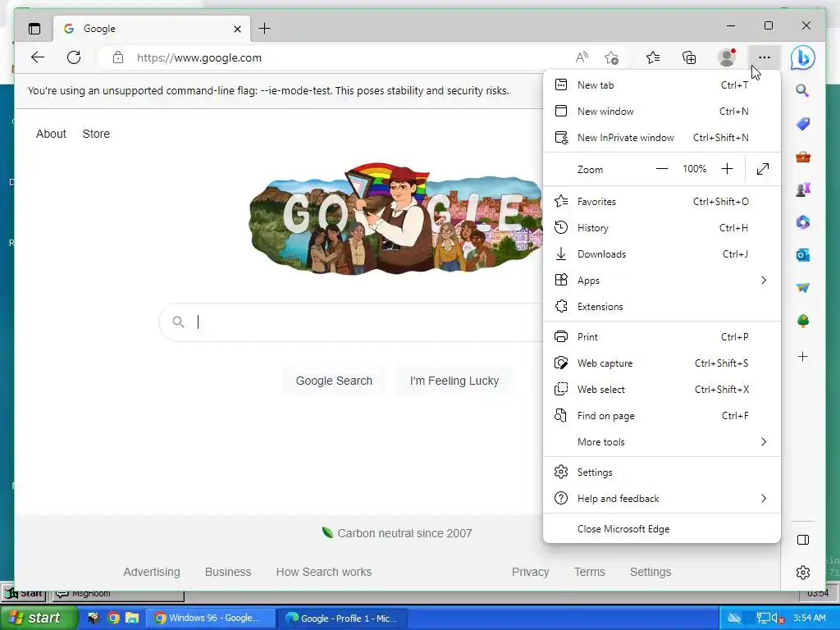The image size is (840, 630).
Task: Open the sidebar Tools briefcase icon
Action: click(x=802, y=157)
